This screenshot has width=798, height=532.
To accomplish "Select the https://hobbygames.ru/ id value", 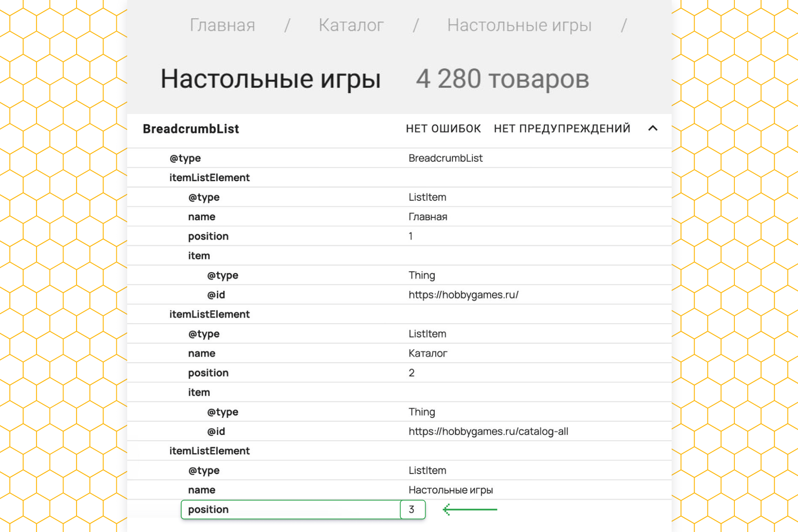I will (x=463, y=295).
